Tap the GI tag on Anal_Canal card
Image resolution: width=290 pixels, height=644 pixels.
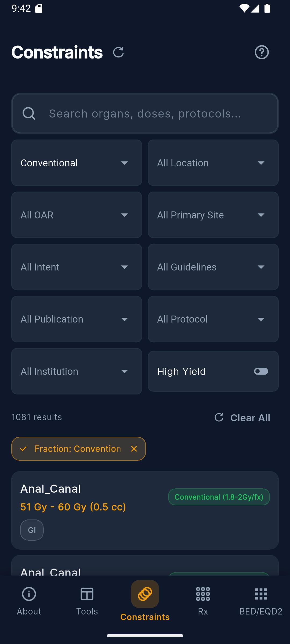(32, 530)
